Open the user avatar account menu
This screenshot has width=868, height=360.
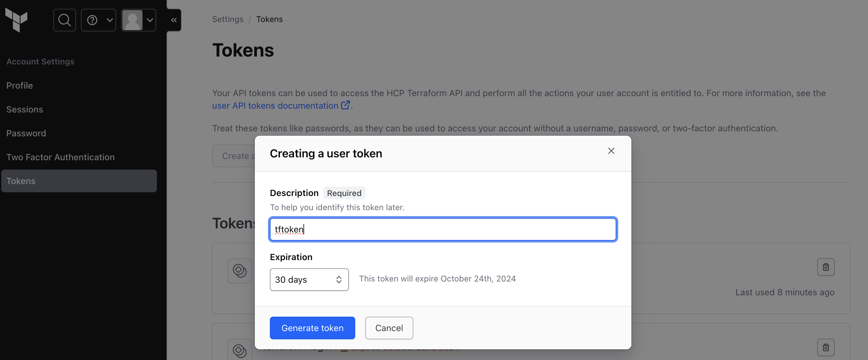(138, 20)
